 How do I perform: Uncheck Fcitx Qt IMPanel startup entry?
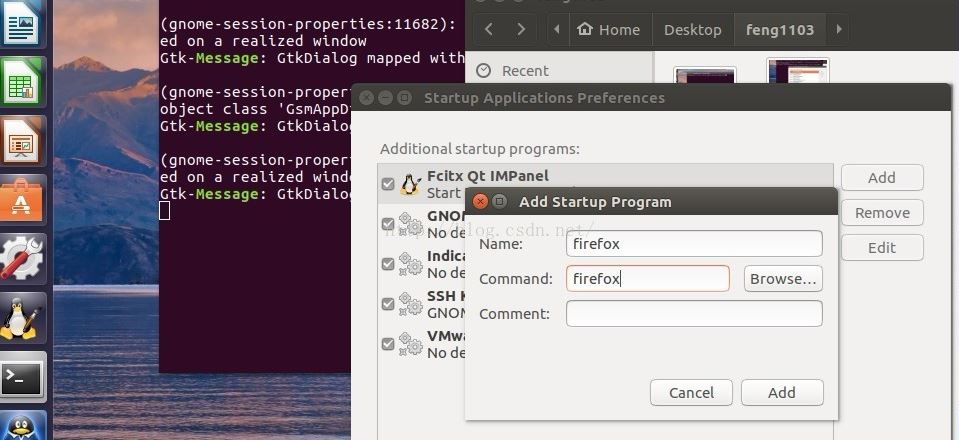388,184
